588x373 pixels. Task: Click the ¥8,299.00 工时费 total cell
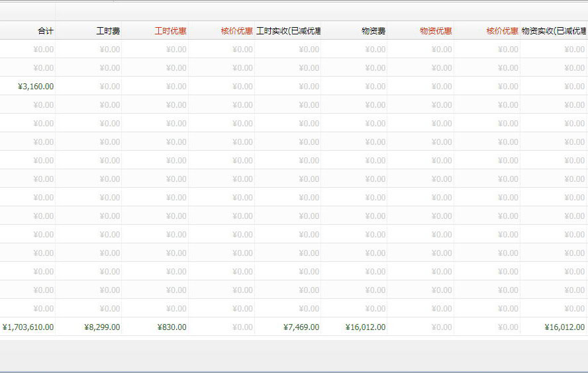[x=102, y=327]
